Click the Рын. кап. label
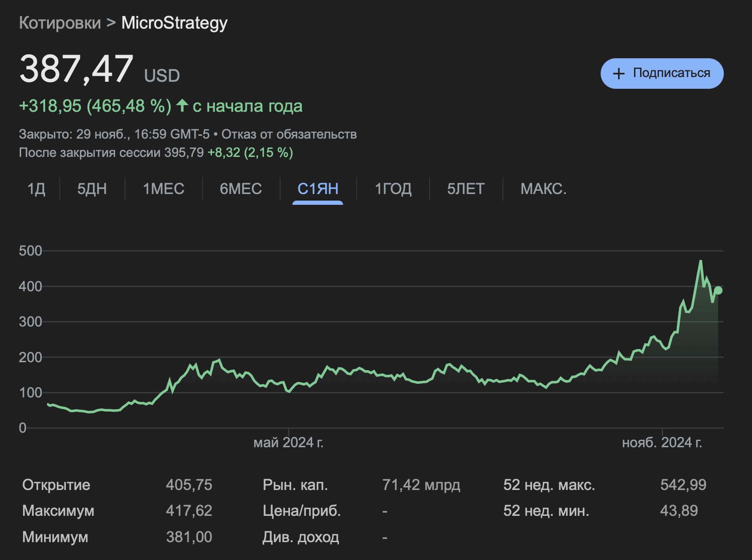The height and width of the screenshot is (560, 752). tap(295, 485)
